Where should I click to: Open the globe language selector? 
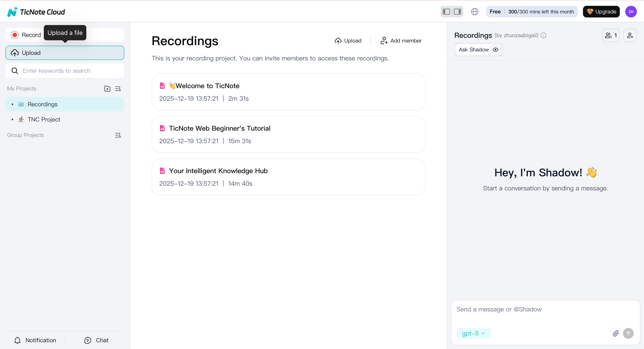tap(475, 11)
